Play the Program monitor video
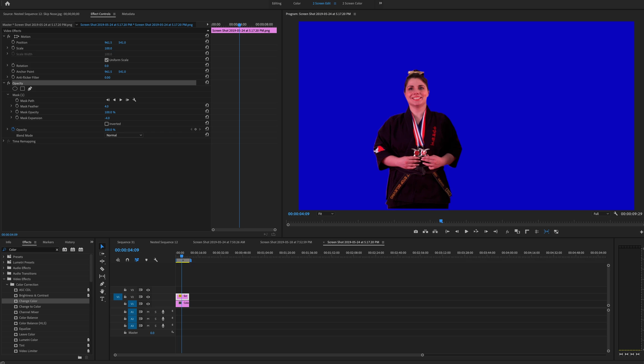 click(x=466, y=232)
